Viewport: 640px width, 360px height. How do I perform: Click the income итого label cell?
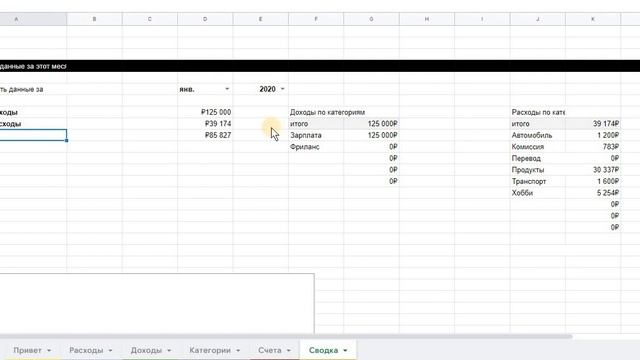(x=316, y=123)
